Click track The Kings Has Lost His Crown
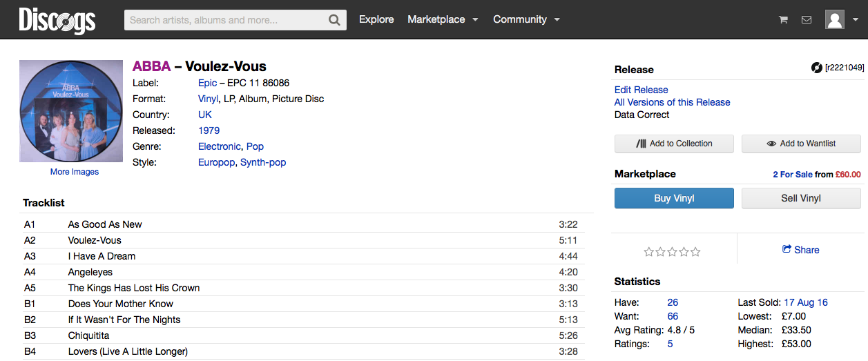 click(x=134, y=288)
